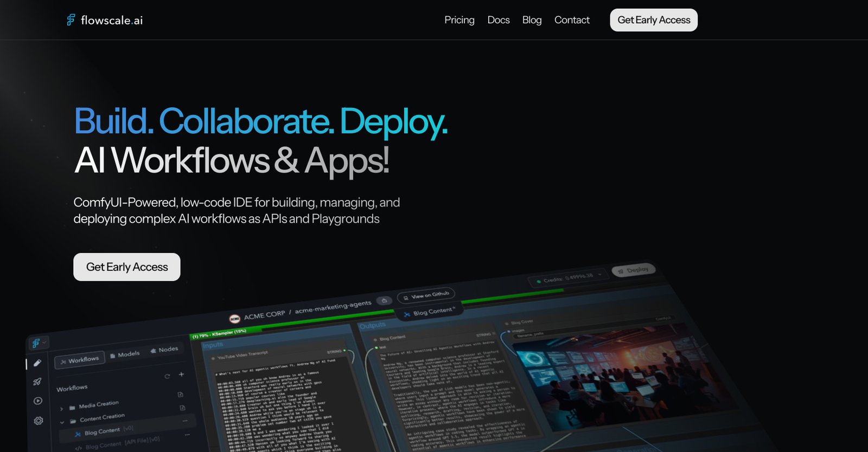Image resolution: width=868 pixels, height=452 pixels.
Task: Select the rocket deploy icon in app sidebar
Action: 37,382
